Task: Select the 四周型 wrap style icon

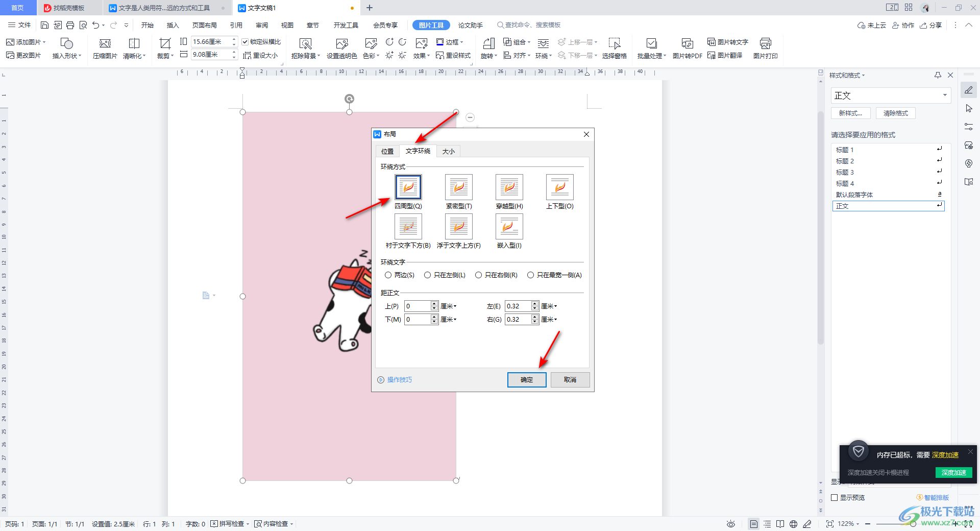Action: [x=408, y=187]
